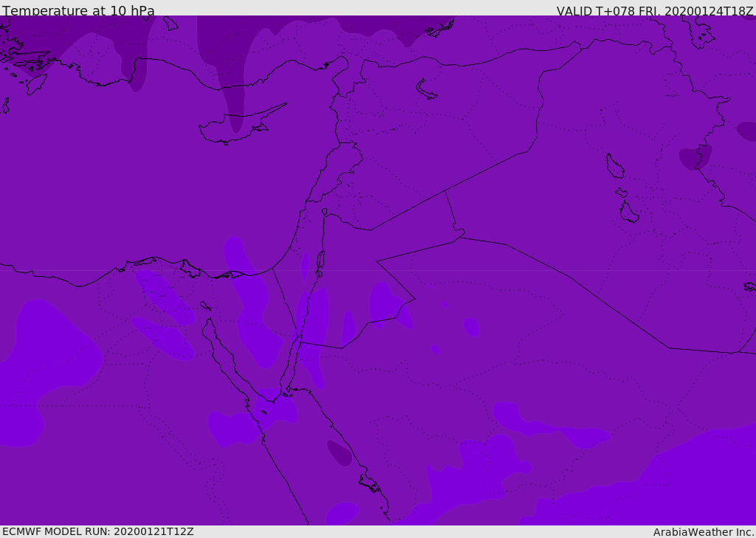Screen dimensions: 756x538
Task: Click the 'ECMWF MODEL RUN: 20200121T12Z' label
Action: pos(98,531)
